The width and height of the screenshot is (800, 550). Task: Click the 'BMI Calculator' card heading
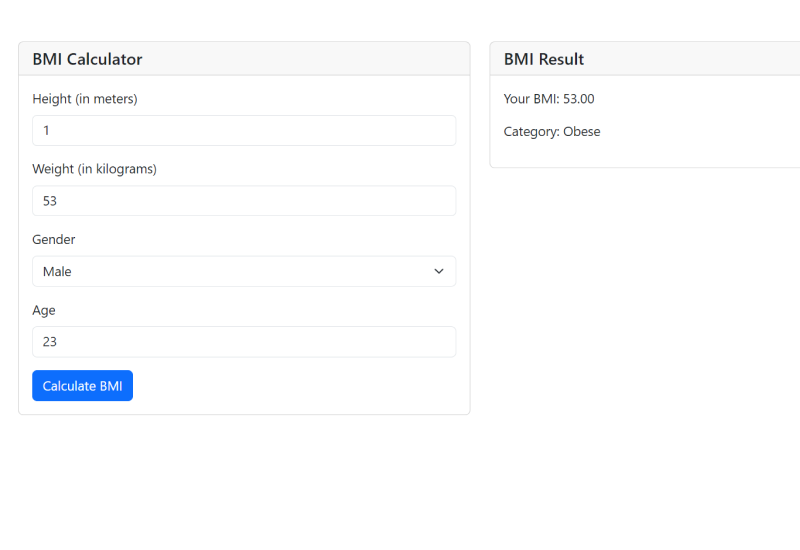point(87,59)
